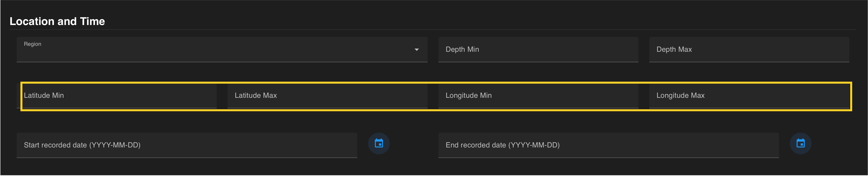Open the end recorded date calendar picker

coord(800,143)
